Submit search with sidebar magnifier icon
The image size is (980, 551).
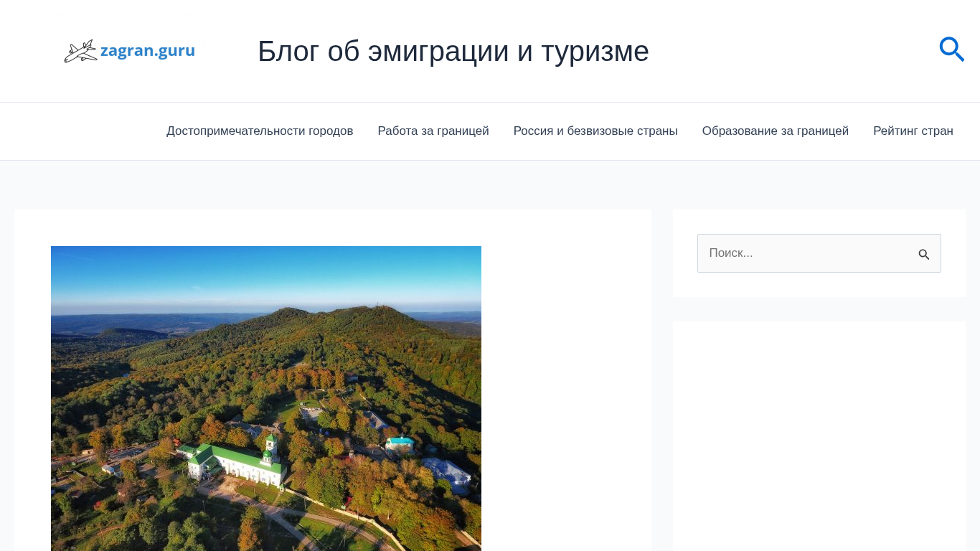coord(923,254)
